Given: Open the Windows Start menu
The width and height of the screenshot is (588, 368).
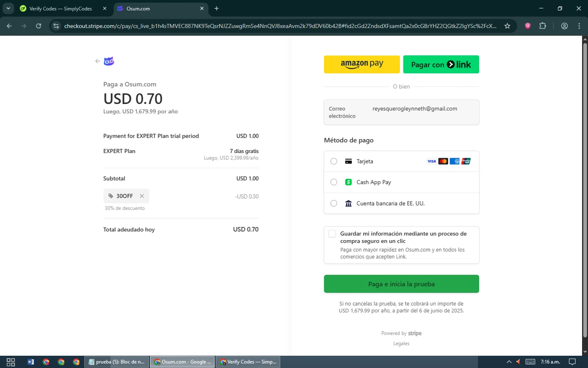Looking at the screenshot, I should [x=11, y=362].
